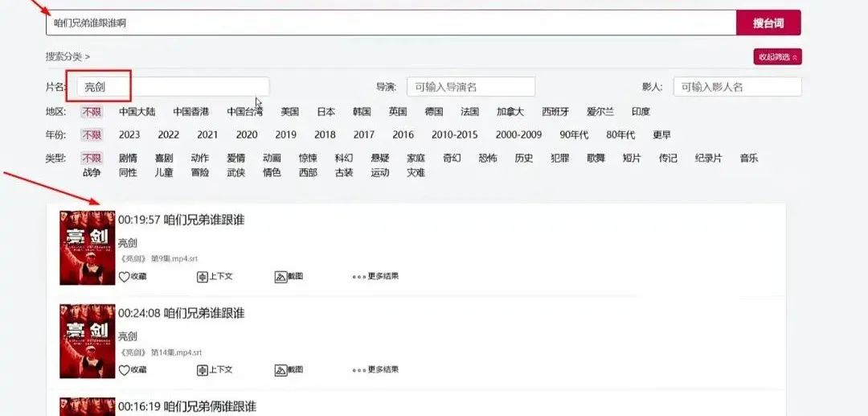Filter by genre 动作
Screen dimensions: 868x416
[200, 158]
